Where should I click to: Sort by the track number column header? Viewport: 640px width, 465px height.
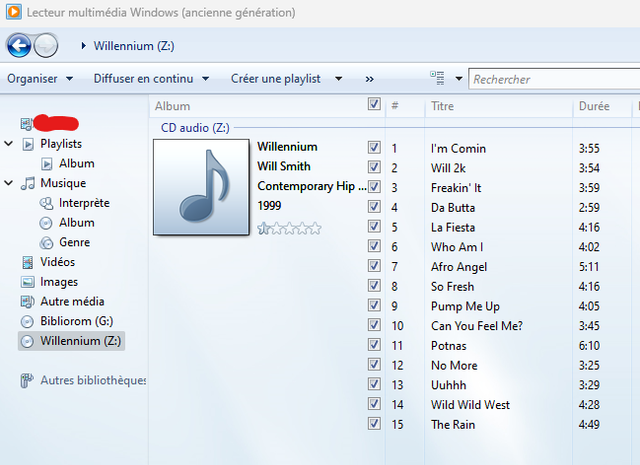tap(395, 106)
